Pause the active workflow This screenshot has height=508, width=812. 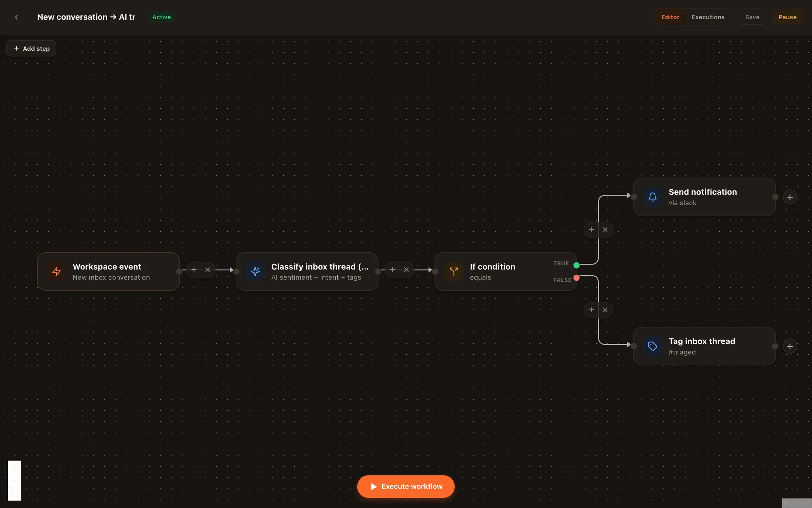787,17
